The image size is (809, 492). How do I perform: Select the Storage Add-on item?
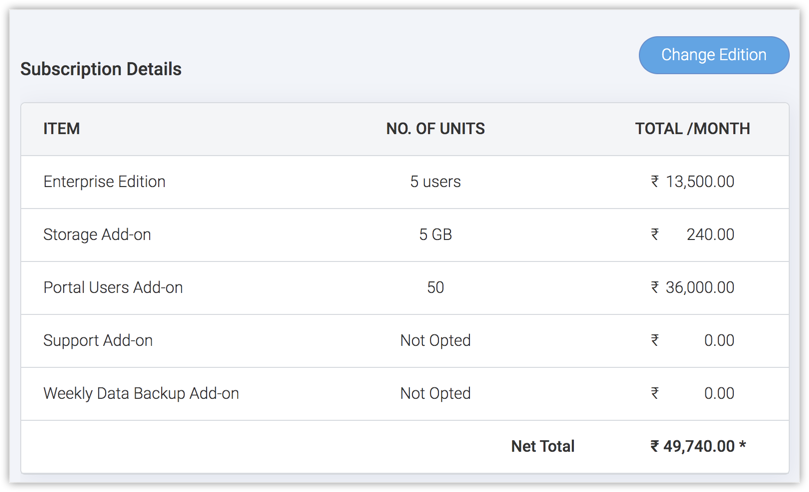pyautogui.click(x=97, y=235)
